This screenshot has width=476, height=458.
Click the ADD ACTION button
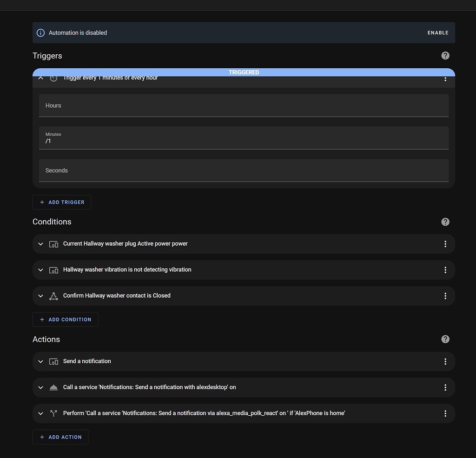point(60,437)
